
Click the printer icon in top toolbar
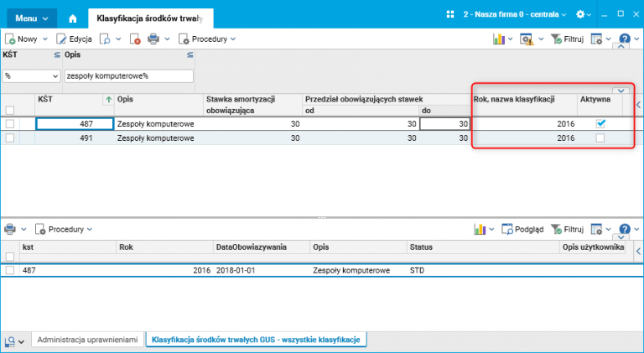153,39
